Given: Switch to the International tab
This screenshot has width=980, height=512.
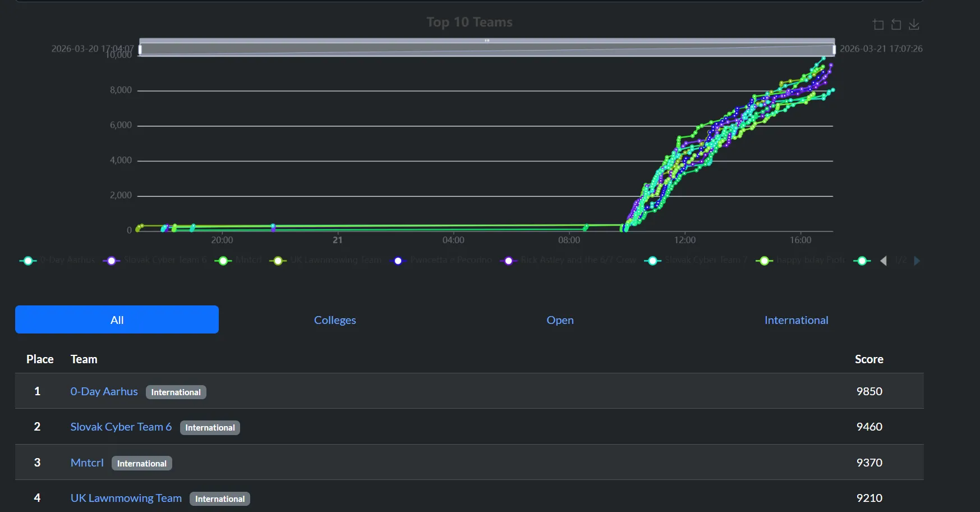Looking at the screenshot, I should click(x=796, y=320).
